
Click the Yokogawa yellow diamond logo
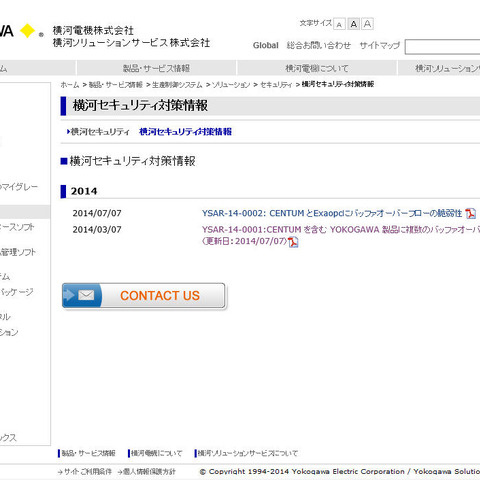click(x=27, y=31)
